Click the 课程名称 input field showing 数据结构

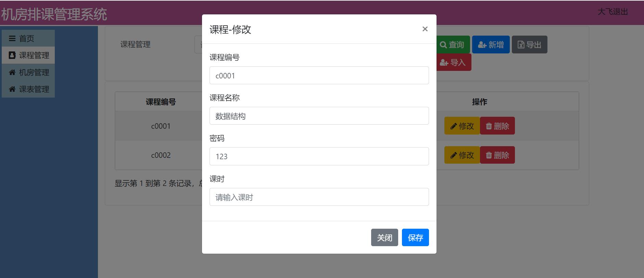pos(319,116)
